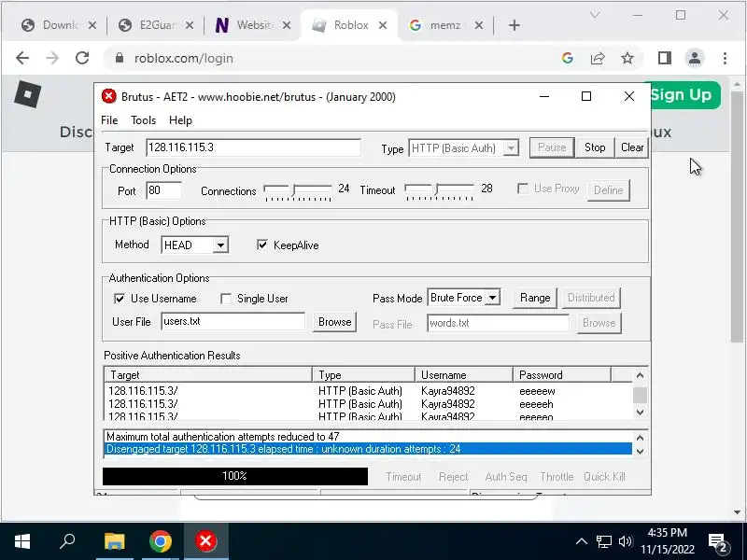Screen dimensions: 747x560
Task: Click Browse beside User File
Action: 334,322
